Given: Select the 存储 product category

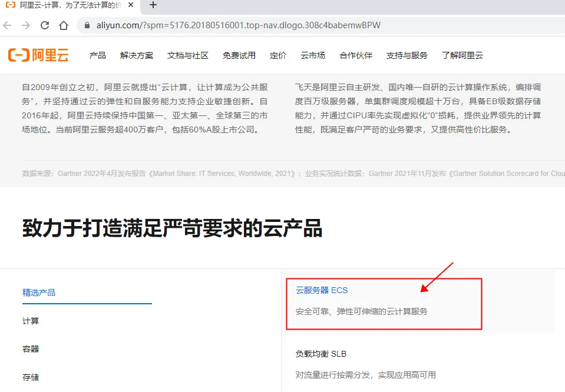Looking at the screenshot, I should 31,377.
